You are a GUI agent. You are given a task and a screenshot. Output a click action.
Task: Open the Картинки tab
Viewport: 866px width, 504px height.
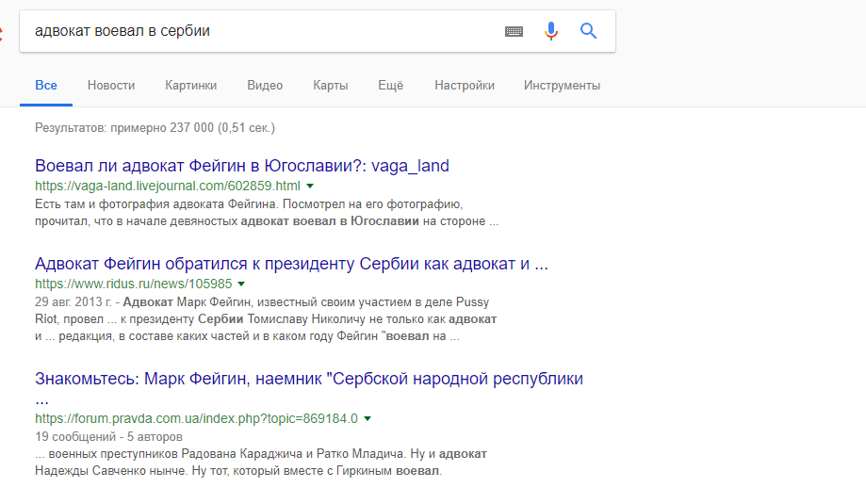(x=190, y=86)
